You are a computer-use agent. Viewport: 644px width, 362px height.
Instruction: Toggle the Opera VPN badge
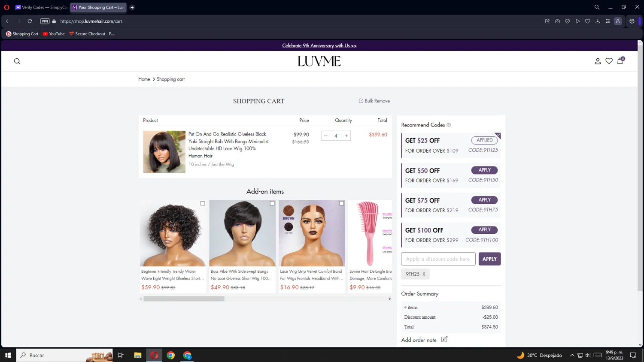[45, 21]
